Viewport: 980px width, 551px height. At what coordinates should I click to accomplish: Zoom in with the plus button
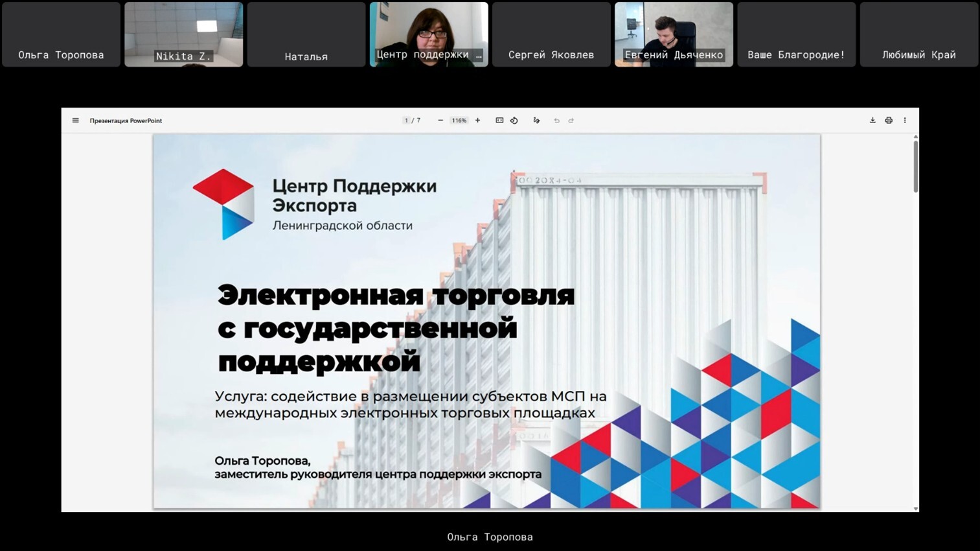pyautogui.click(x=477, y=121)
